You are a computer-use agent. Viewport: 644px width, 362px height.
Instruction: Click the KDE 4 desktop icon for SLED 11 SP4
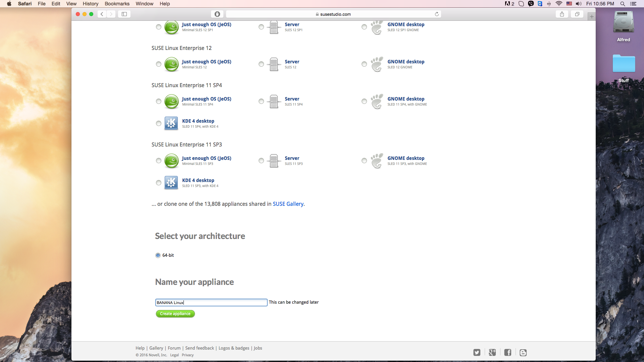tap(171, 123)
